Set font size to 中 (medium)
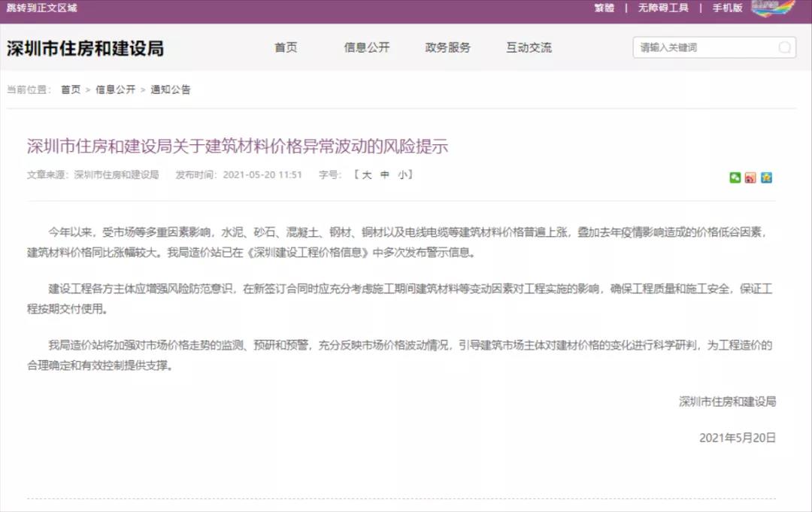The height and width of the screenshot is (512, 812). point(385,174)
